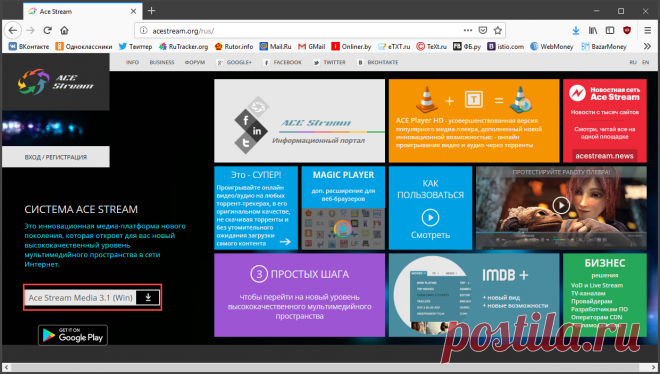
Task: Play the test player video
Action: coord(561,205)
